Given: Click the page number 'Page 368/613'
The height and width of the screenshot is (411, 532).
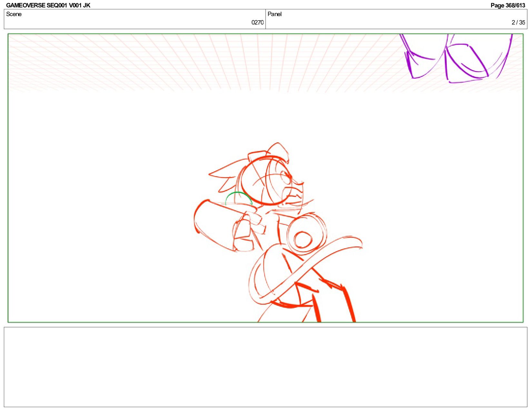Looking at the screenshot, I should click(x=508, y=5).
